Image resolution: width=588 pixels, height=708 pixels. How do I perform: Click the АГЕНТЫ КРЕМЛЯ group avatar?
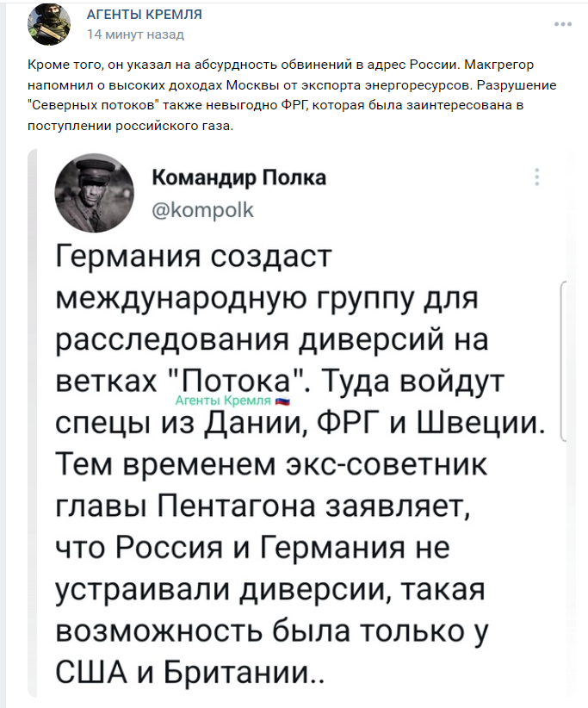pyautogui.click(x=49, y=24)
